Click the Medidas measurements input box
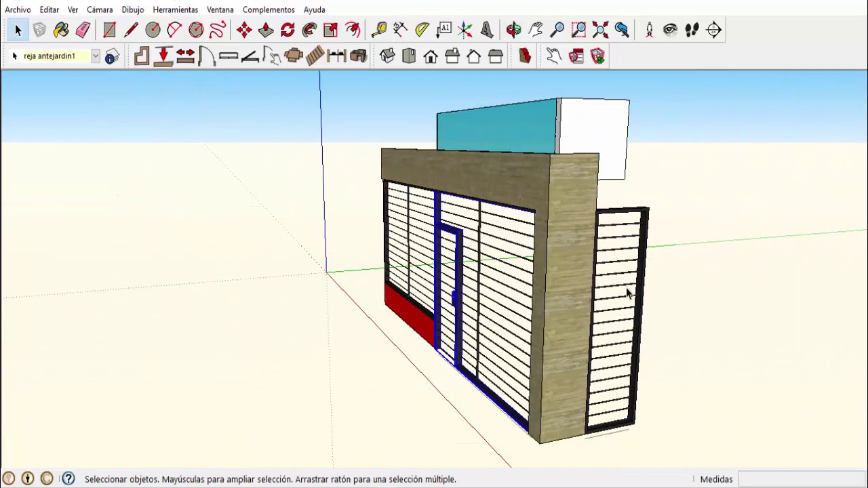The image size is (868, 488). (x=802, y=479)
